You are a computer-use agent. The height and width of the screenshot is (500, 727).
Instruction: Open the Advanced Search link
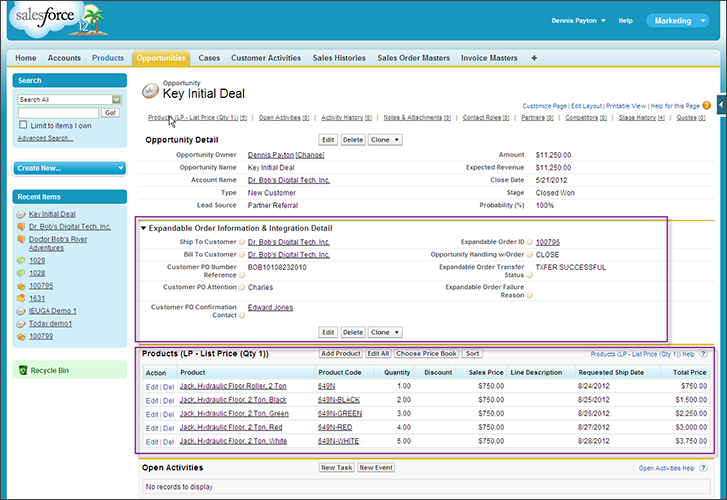point(45,138)
